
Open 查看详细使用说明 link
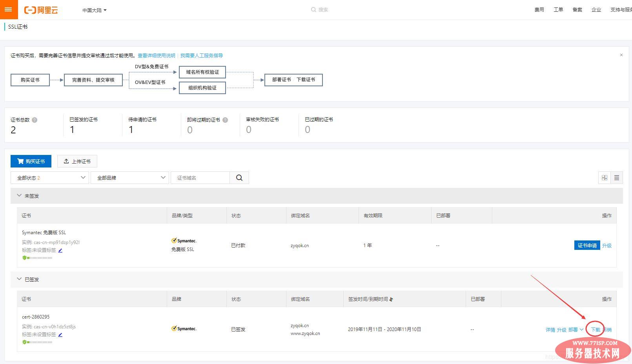click(x=157, y=56)
